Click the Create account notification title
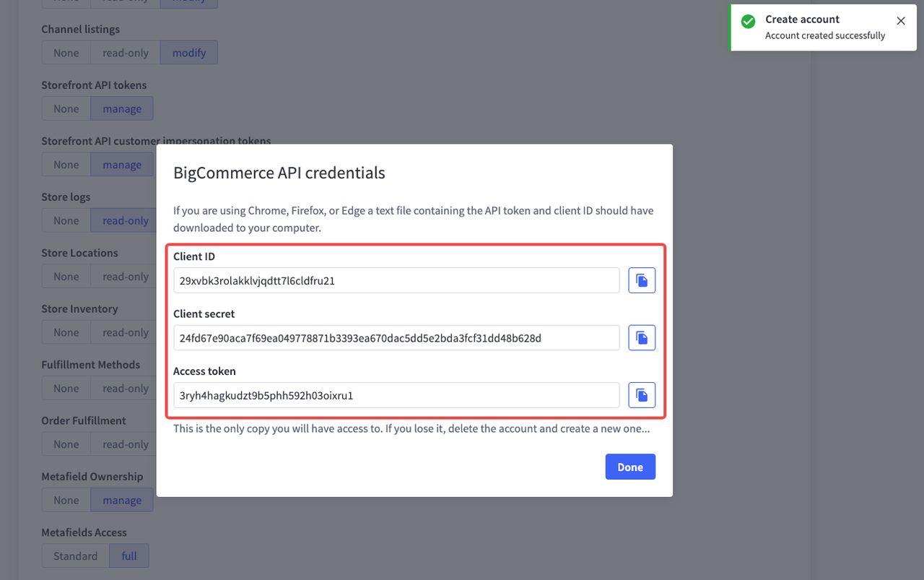 [803, 20]
